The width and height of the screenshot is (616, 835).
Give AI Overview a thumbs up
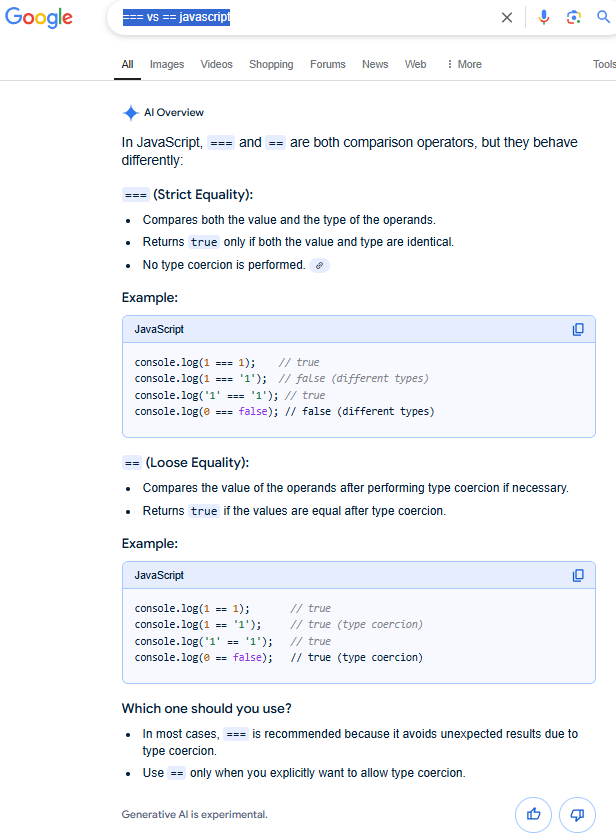click(x=533, y=814)
